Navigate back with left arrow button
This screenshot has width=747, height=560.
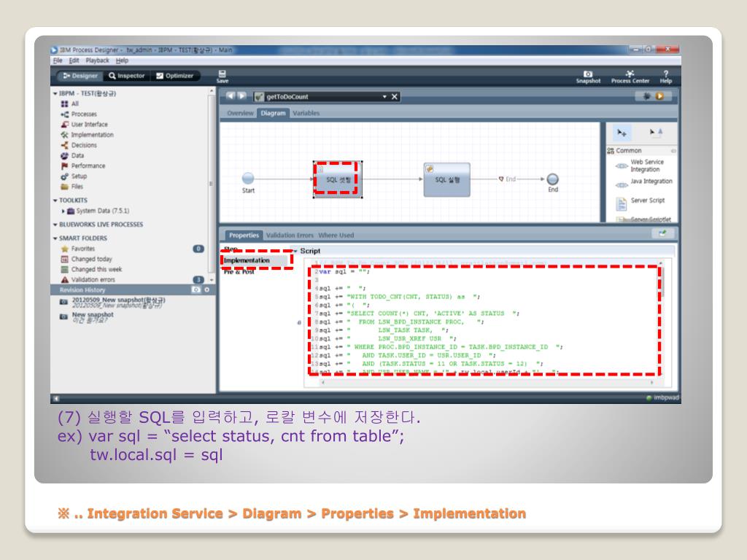pyautogui.click(x=230, y=96)
